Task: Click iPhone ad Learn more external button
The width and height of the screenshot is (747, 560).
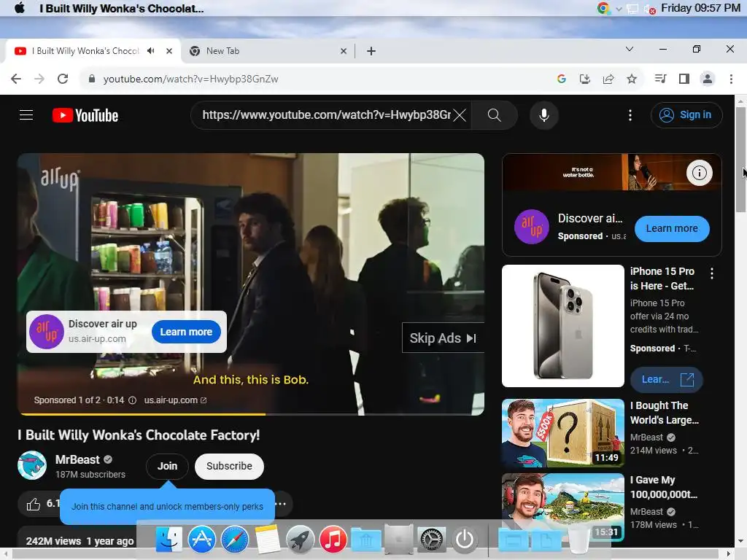Action: tap(667, 379)
